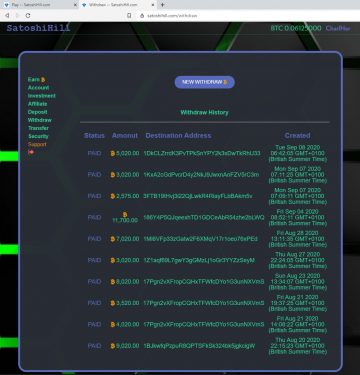The width and height of the screenshot is (360, 375).
Task: Click the bookmark icon in address bar
Action: tap(129, 15)
